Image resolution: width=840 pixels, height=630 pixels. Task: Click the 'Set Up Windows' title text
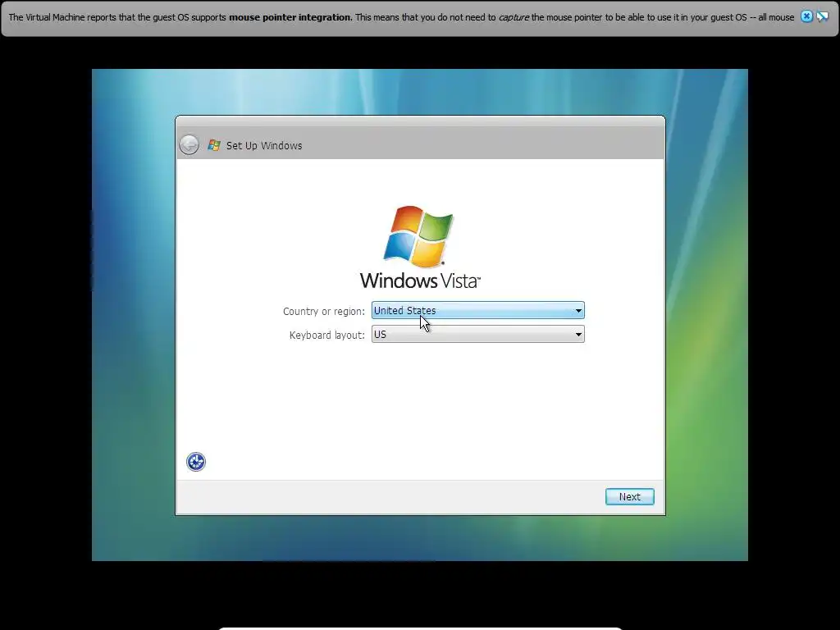264,146
